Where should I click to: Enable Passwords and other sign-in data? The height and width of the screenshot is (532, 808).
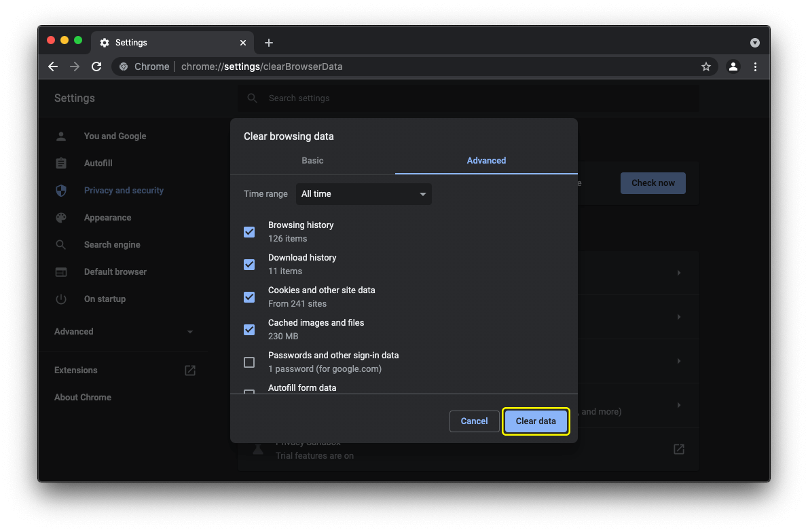pos(249,362)
